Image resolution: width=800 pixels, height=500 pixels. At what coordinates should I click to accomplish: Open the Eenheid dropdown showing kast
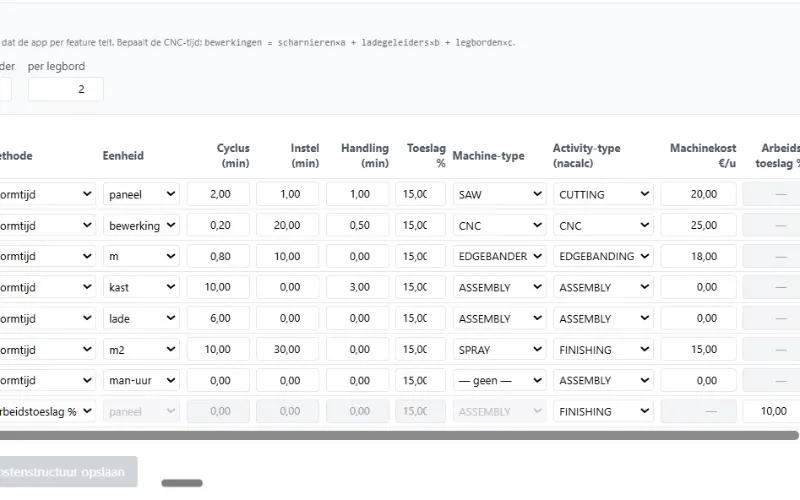[141, 287]
